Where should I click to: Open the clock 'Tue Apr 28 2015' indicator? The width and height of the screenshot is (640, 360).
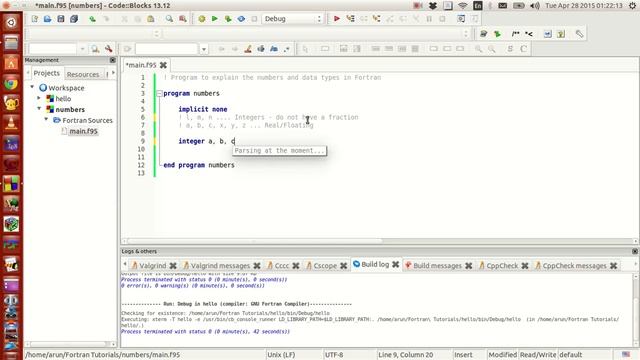pos(584,6)
